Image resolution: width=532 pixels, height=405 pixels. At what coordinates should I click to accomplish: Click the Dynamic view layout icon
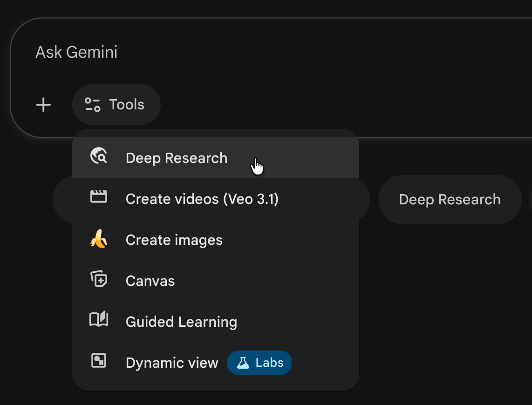(99, 360)
